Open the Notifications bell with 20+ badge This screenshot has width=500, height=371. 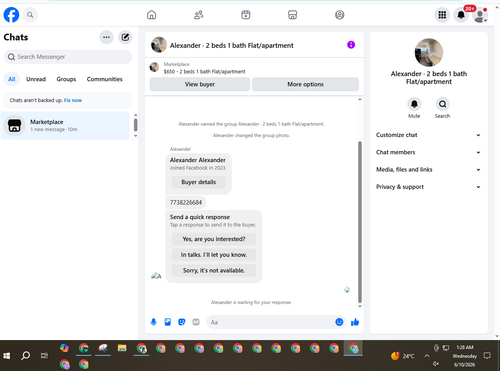pos(461,15)
